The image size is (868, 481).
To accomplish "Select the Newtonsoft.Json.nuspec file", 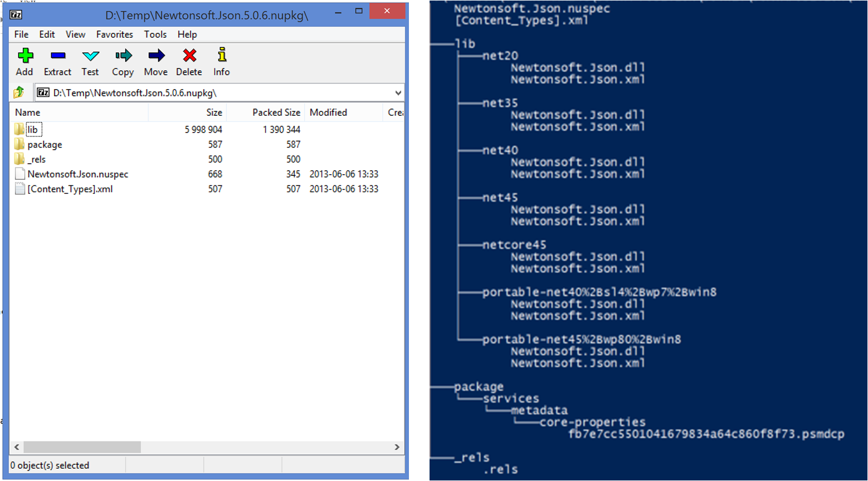I will click(77, 174).
